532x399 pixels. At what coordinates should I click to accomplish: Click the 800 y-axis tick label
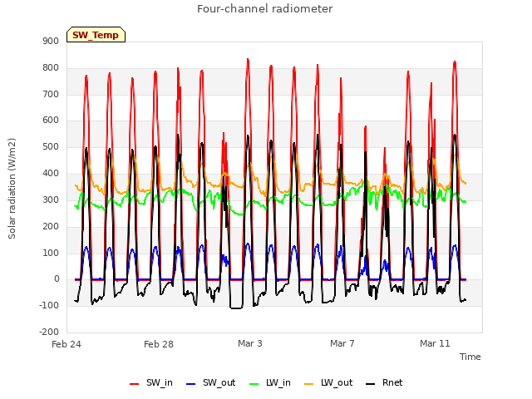51,67
